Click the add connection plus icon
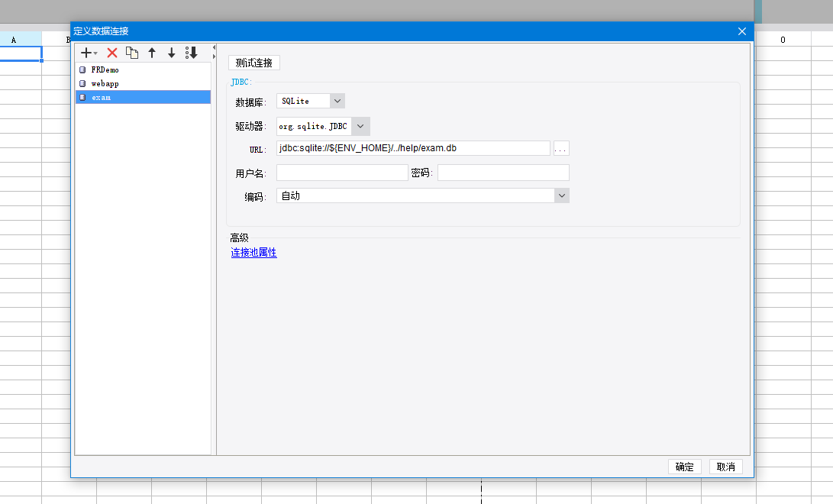Viewport: 833px width, 504px height. 88,53
